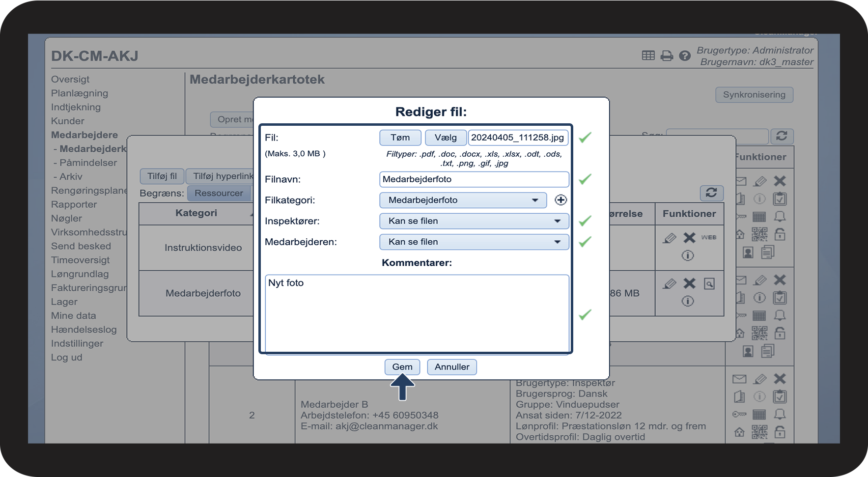The image size is (868, 477).
Task: Open the Filkategori dropdown
Action: click(x=463, y=200)
